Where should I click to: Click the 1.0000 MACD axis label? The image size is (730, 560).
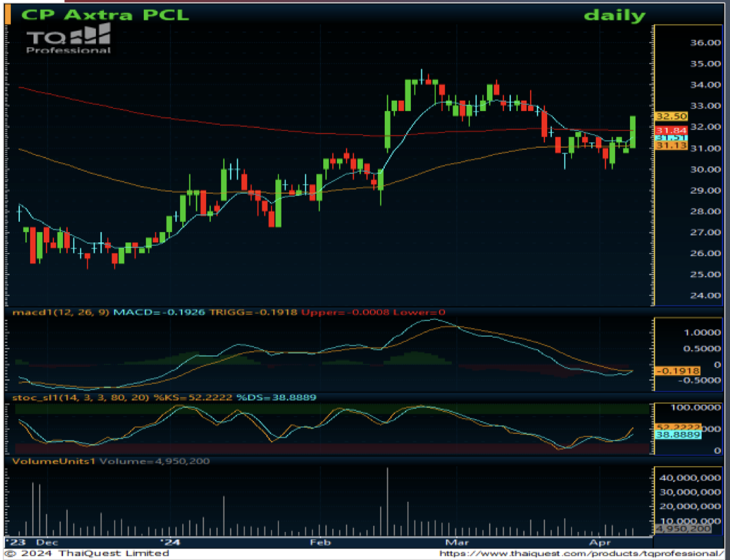(702, 332)
